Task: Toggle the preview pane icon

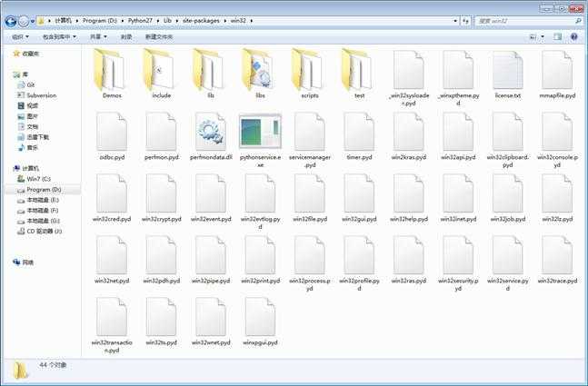Action: pos(558,36)
